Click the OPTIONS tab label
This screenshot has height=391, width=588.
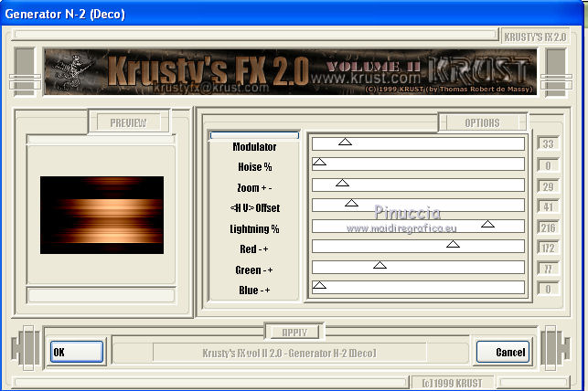pyautogui.click(x=482, y=122)
